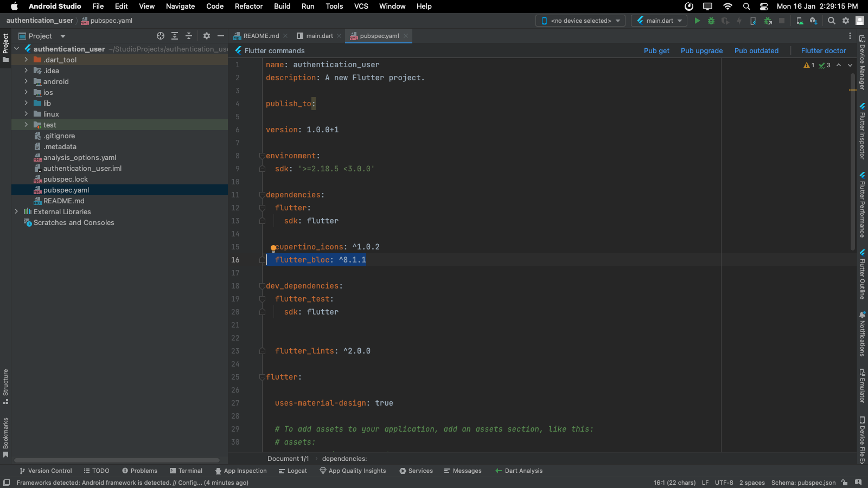The width and height of the screenshot is (868, 488).
Task: Open the main.dart run configuration dropdown
Action: click(x=659, y=21)
